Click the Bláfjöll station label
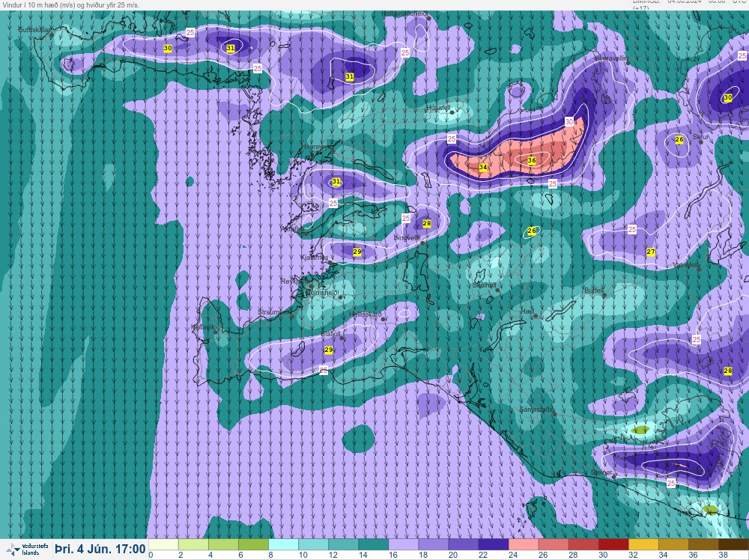The height and width of the screenshot is (560, 749). click(x=330, y=334)
